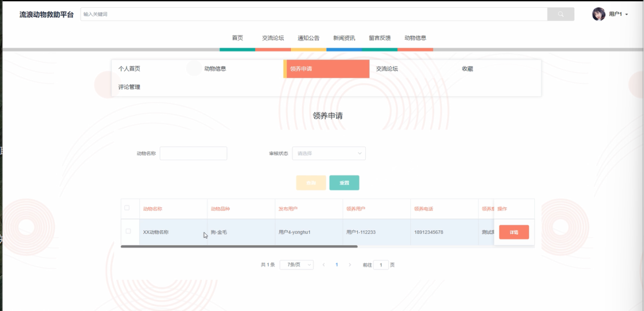Click the yellow query button
This screenshot has height=311, width=644.
pyautogui.click(x=311, y=183)
